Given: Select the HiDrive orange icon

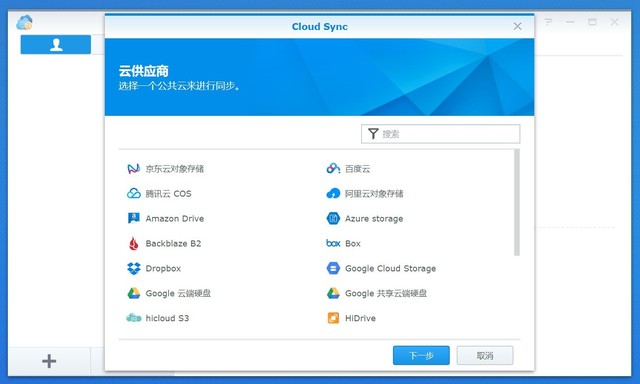Looking at the screenshot, I should (x=333, y=318).
